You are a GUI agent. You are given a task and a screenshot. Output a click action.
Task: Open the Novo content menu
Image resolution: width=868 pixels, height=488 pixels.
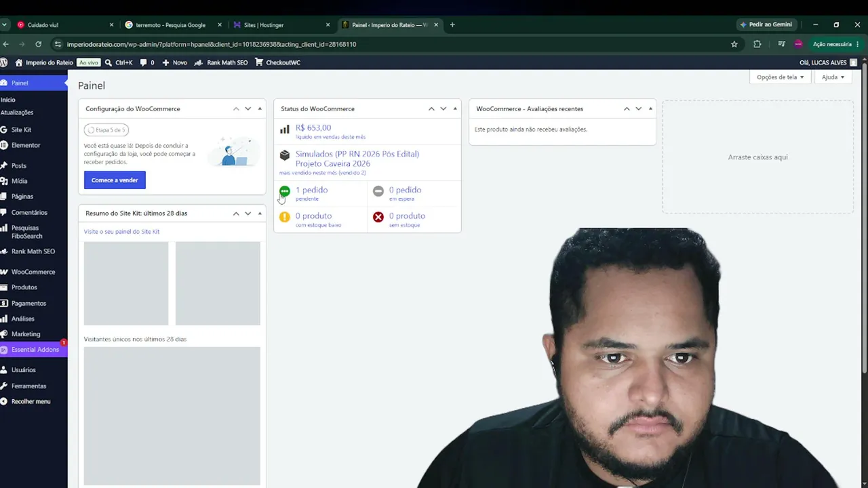click(174, 62)
